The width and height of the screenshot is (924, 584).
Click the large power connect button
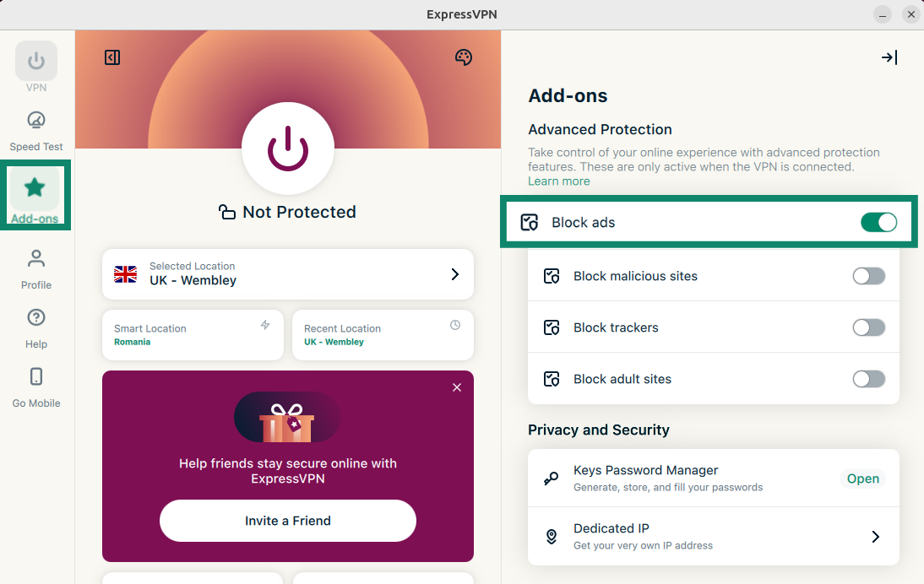coord(288,149)
